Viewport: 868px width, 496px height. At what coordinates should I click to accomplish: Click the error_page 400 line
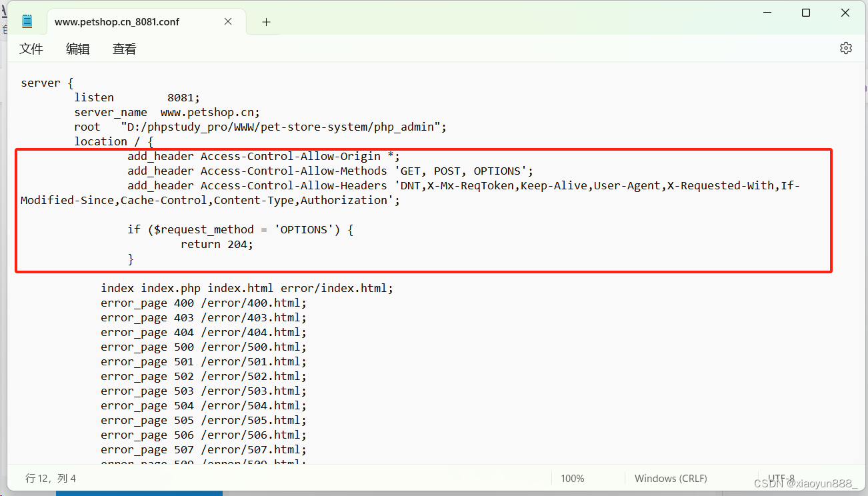pyautogui.click(x=203, y=303)
